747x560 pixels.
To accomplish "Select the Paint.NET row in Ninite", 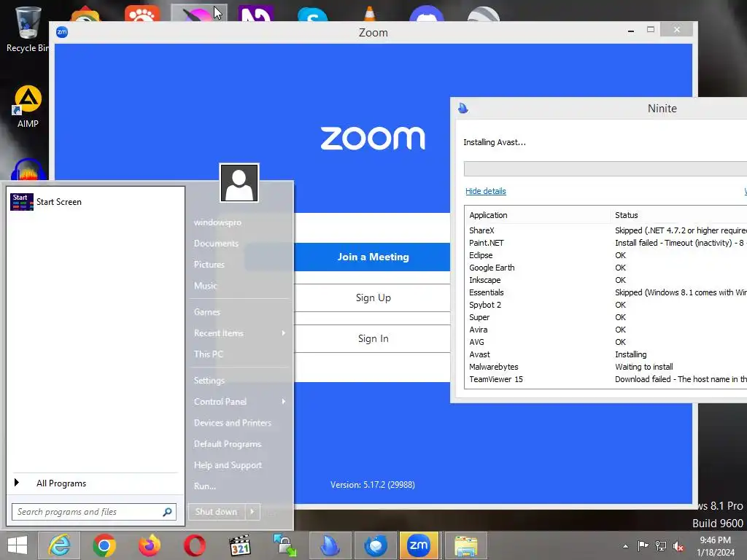I will pyautogui.click(x=605, y=243).
